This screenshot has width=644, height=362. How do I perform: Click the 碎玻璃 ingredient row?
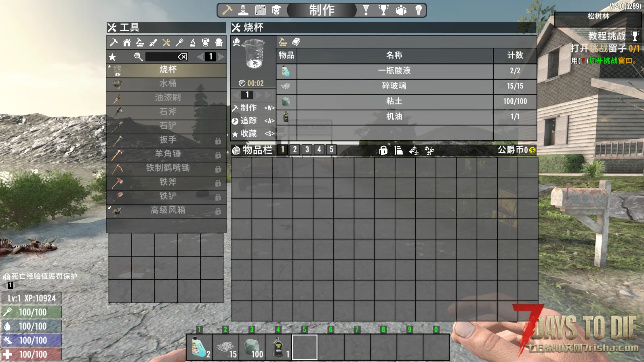click(x=407, y=86)
